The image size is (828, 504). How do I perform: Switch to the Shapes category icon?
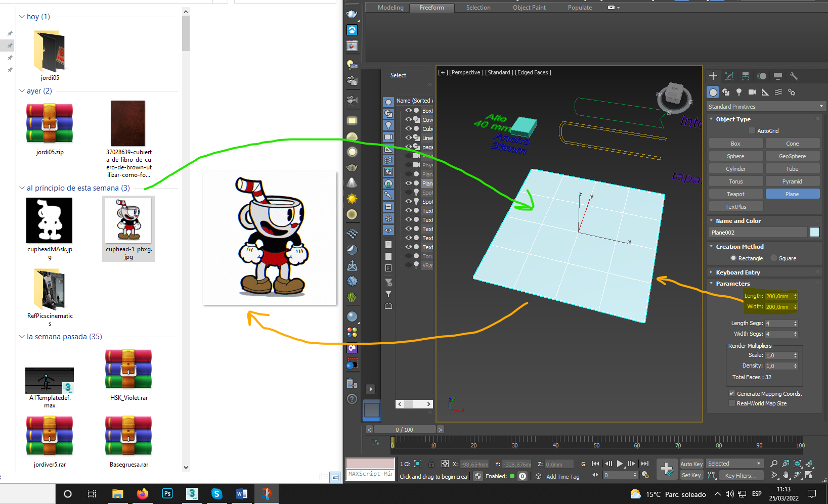(726, 92)
